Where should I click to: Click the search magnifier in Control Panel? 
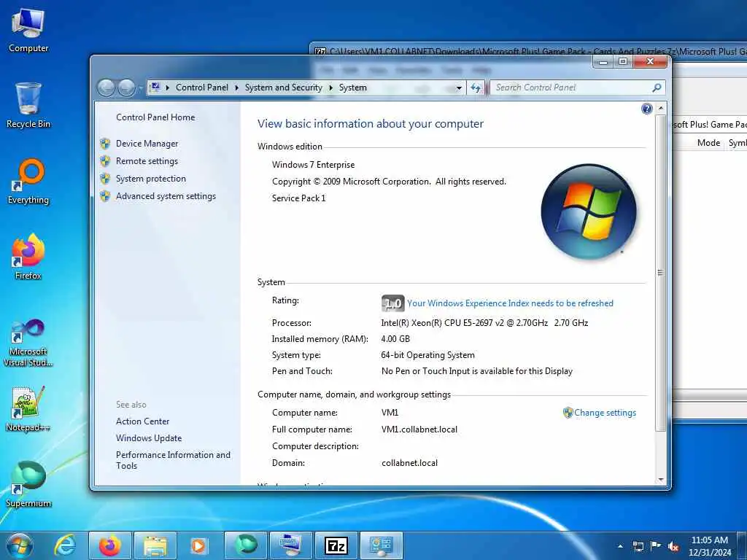(x=657, y=87)
